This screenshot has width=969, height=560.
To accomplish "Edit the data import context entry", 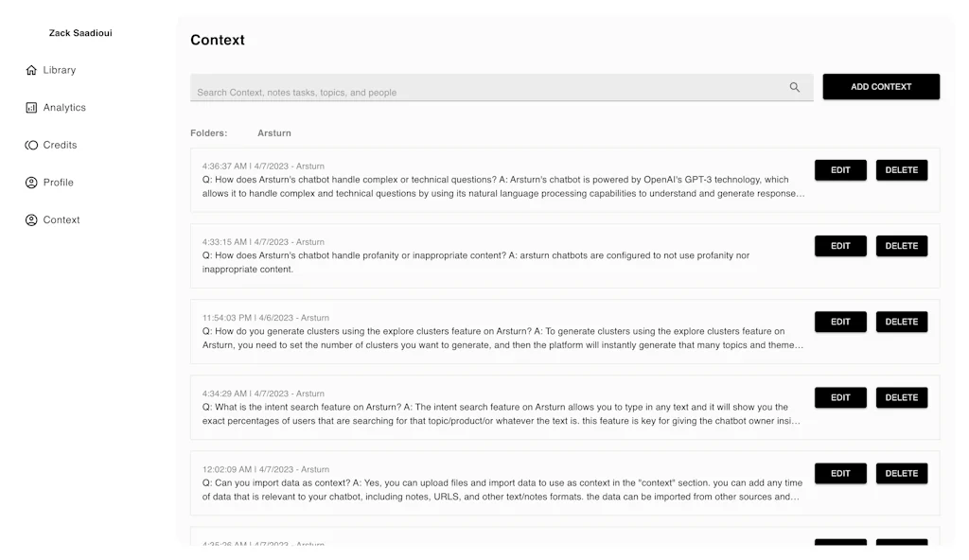I will pos(840,473).
